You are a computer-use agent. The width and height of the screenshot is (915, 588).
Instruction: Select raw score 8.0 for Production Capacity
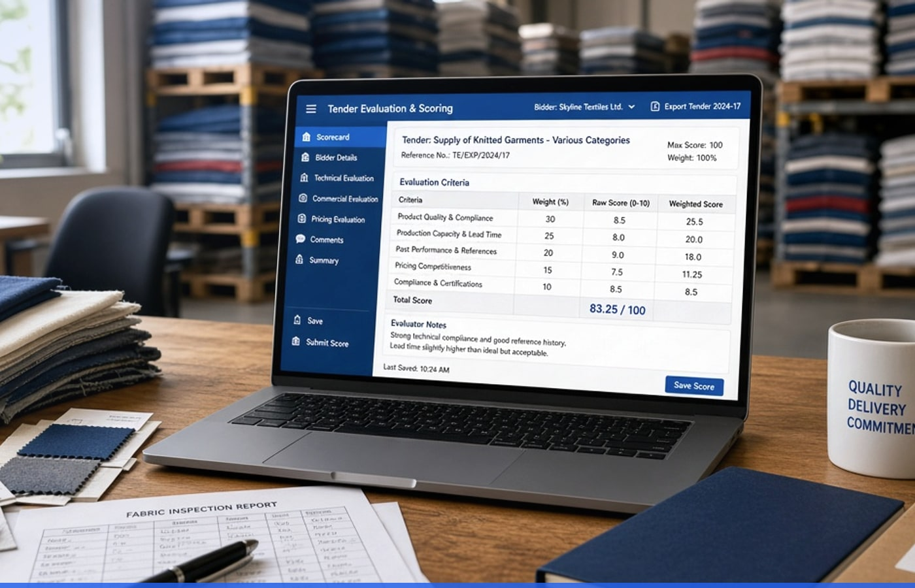point(618,237)
